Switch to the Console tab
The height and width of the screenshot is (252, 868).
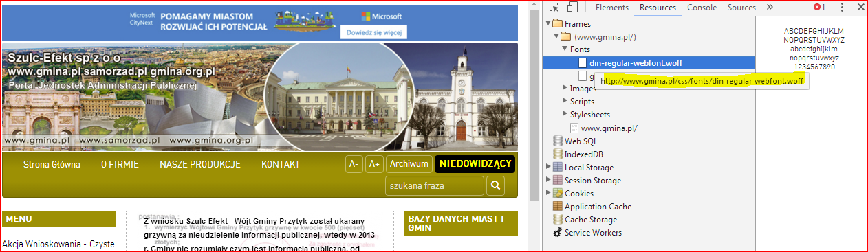(702, 8)
